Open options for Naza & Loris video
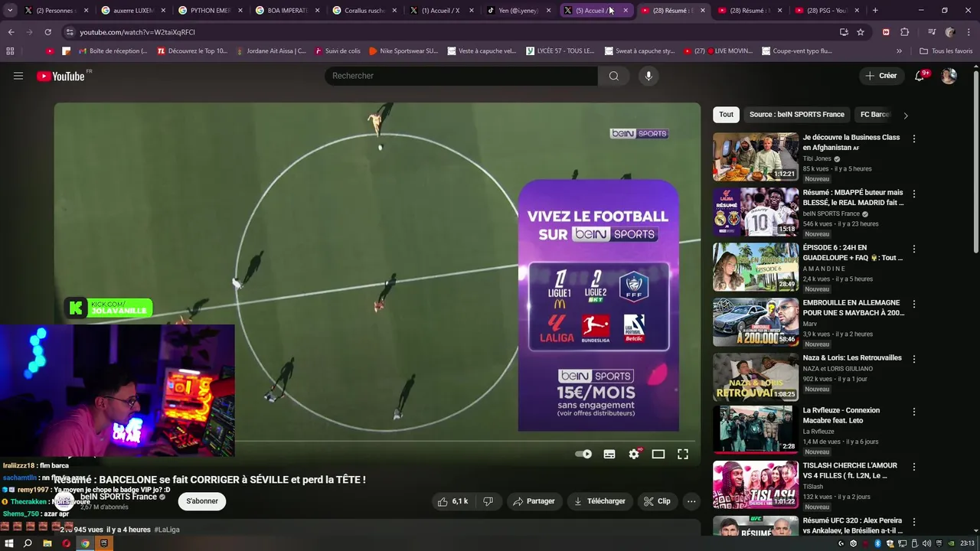This screenshot has width=980, height=551. (x=913, y=360)
